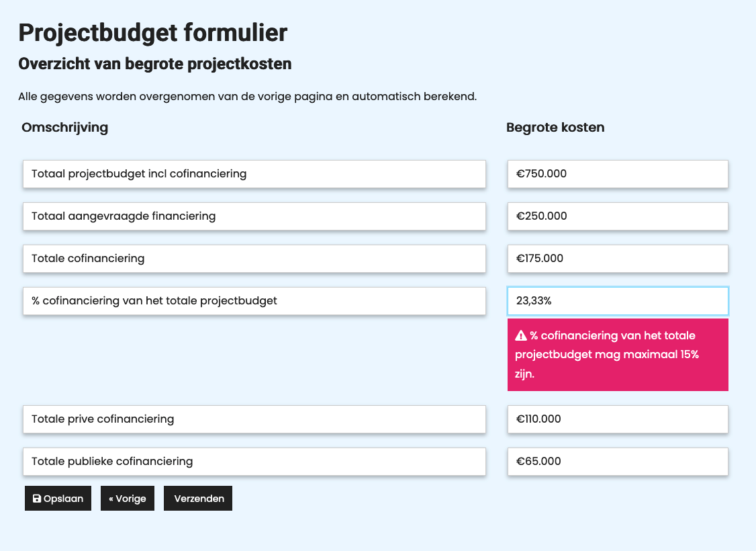Click the Opslaan button
This screenshot has width=756, height=551.
click(x=58, y=498)
